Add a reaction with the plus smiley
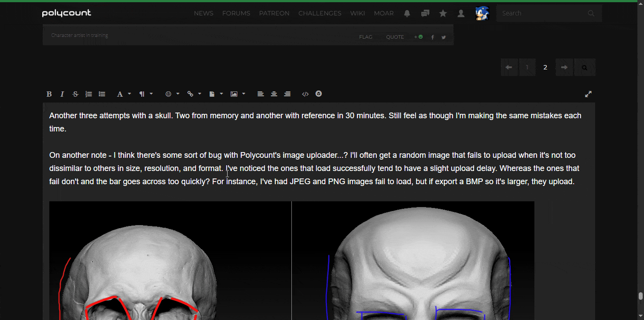This screenshot has height=320, width=644. pos(419,37)
